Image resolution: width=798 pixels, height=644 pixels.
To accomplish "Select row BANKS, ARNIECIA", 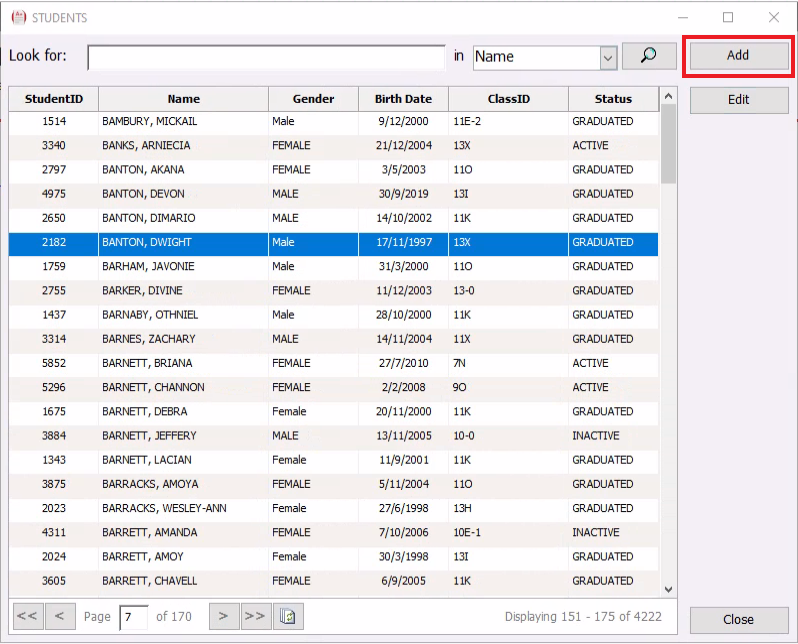I will 333,146.
